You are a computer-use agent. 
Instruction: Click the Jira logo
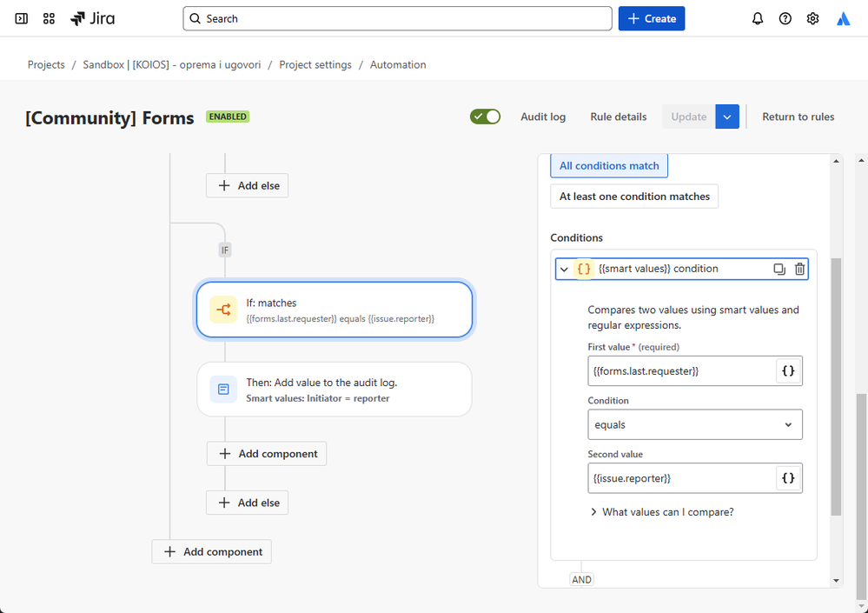point(92,19)
